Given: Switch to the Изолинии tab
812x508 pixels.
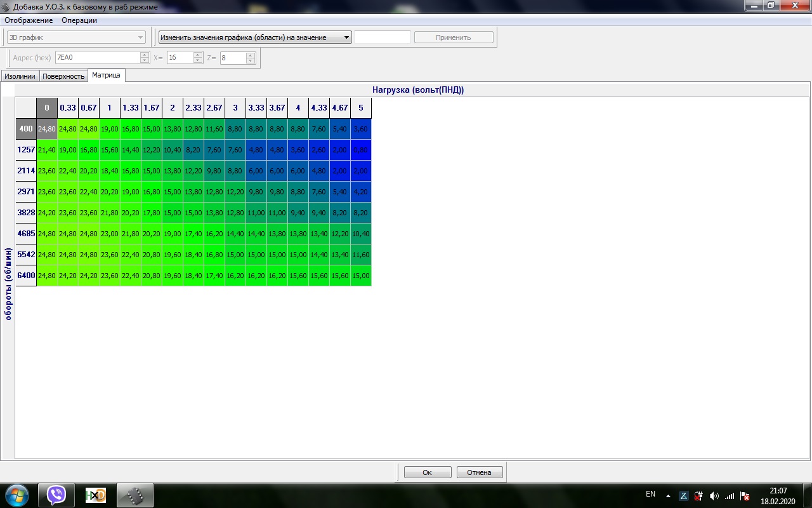Looking at the screenshot, I should tap(20, 76).
